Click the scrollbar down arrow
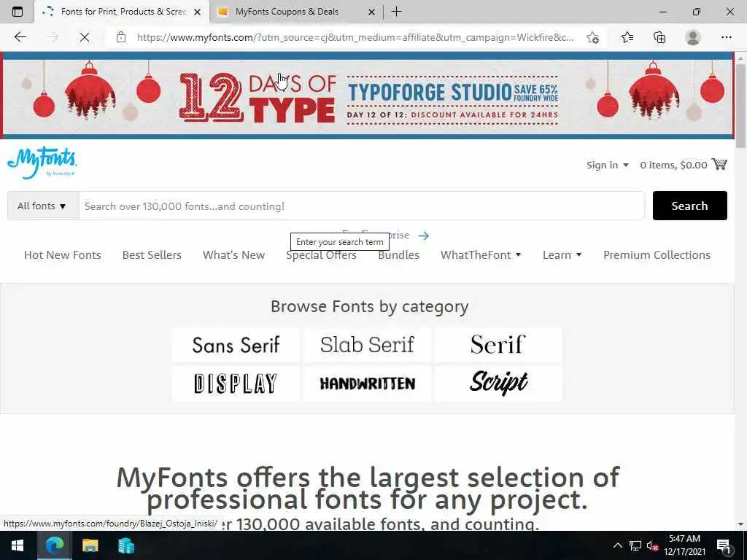Viewport: 747px width, 560px height. pyautogui.click(x=741, y=524)
